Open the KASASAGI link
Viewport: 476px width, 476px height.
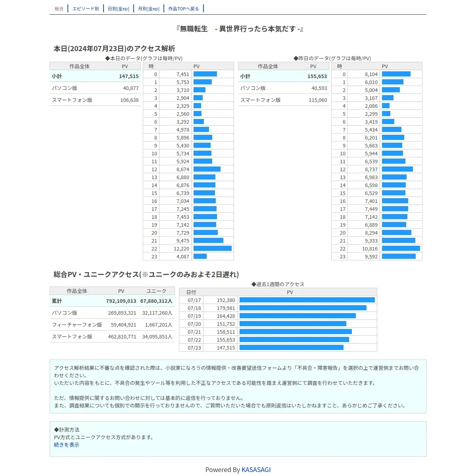point(256,470)
